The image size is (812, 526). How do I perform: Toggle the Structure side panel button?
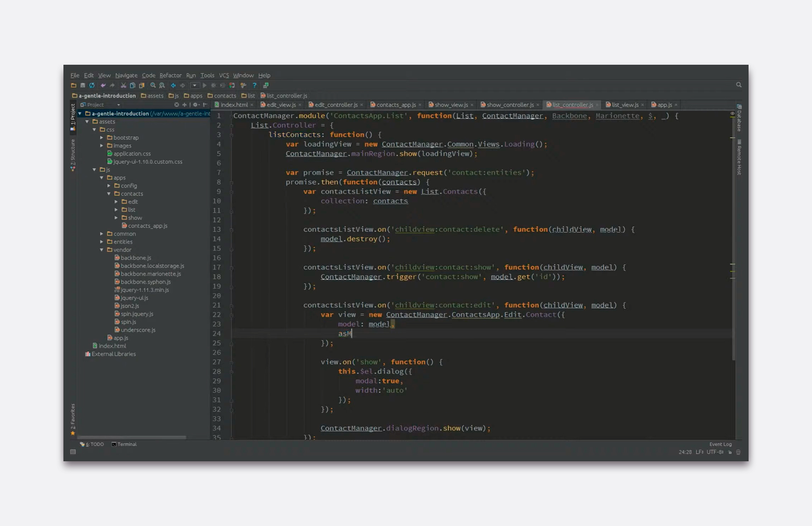73,154
